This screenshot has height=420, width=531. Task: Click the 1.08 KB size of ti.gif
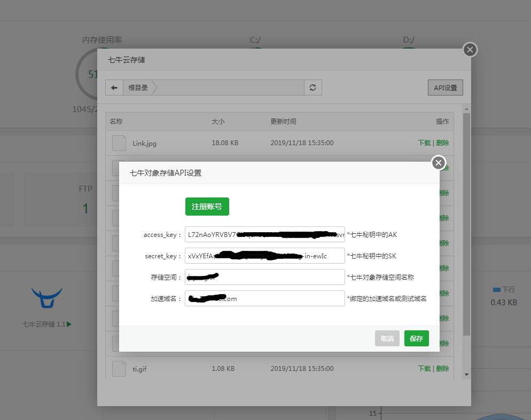point(223,369)
